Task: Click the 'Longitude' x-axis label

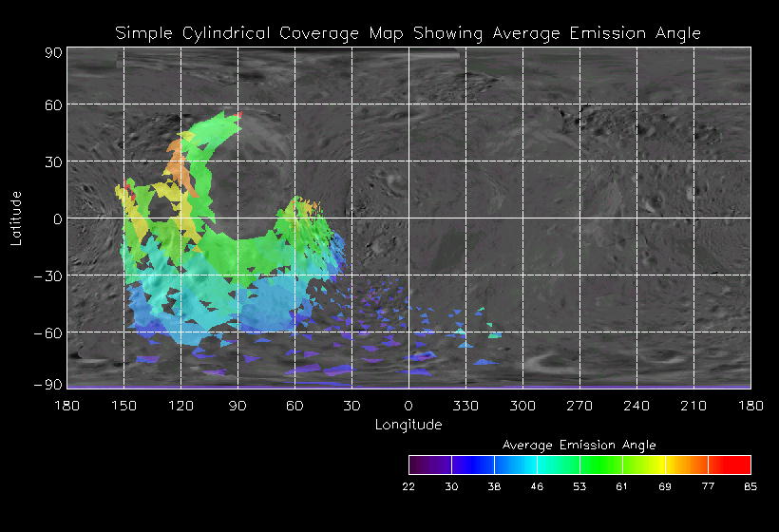Action: 408,424
